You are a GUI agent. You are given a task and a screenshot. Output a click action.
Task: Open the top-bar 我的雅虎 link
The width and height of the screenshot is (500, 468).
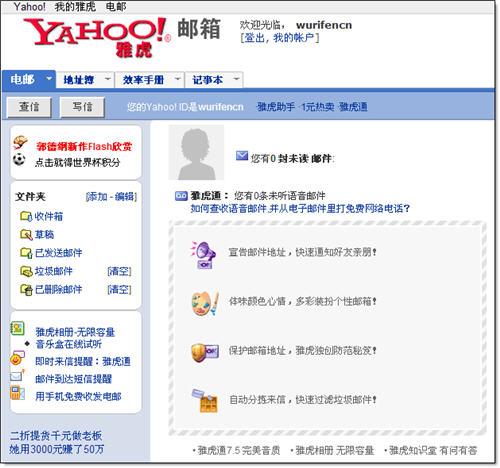point(75,6)
